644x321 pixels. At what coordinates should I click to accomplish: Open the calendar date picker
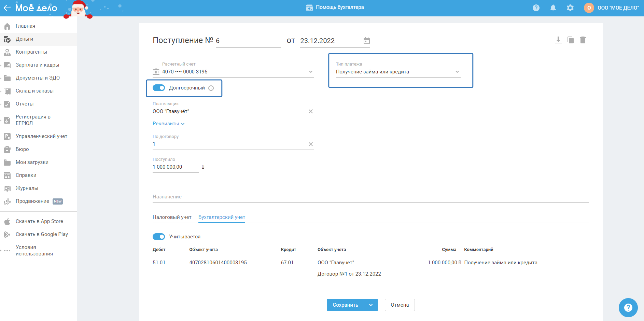coord(366,41)
